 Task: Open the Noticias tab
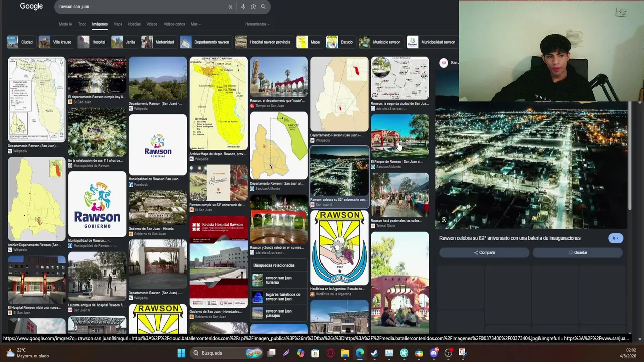[x=134, y=24]
